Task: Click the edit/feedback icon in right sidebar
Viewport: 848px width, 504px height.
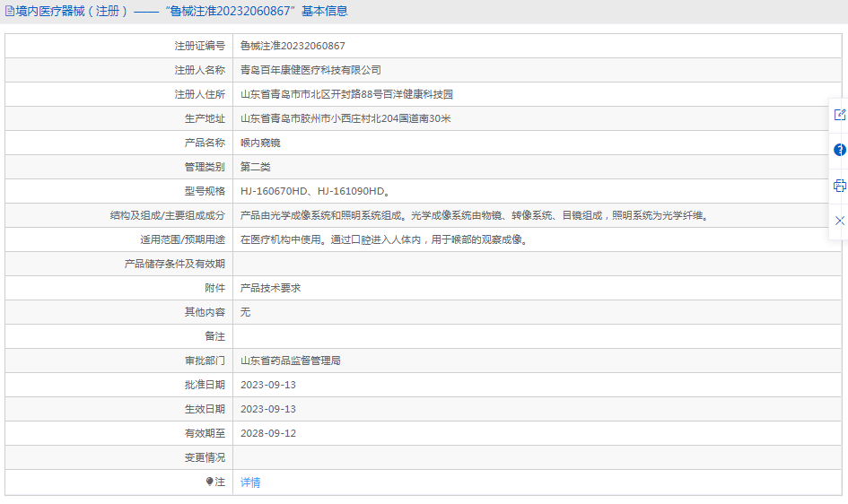Action: (x=839, y=115)
